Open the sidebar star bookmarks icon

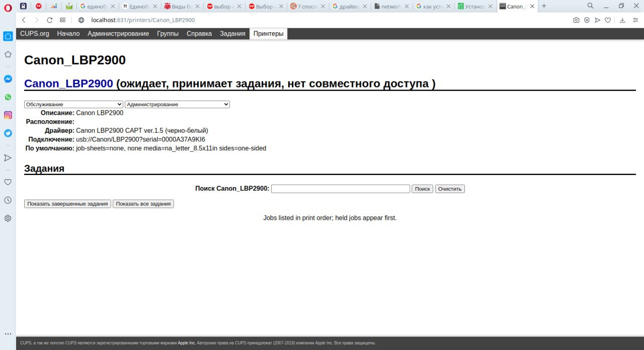(x=8, y=54)
